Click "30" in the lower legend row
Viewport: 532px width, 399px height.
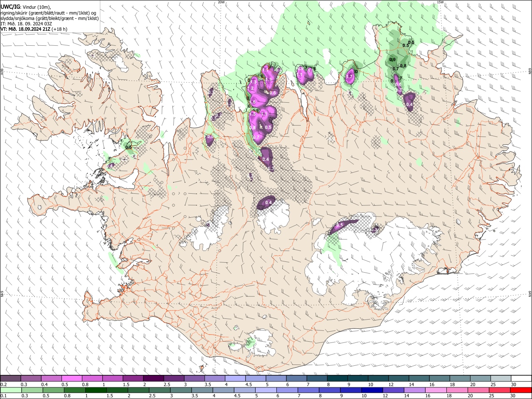coord(512,396)
